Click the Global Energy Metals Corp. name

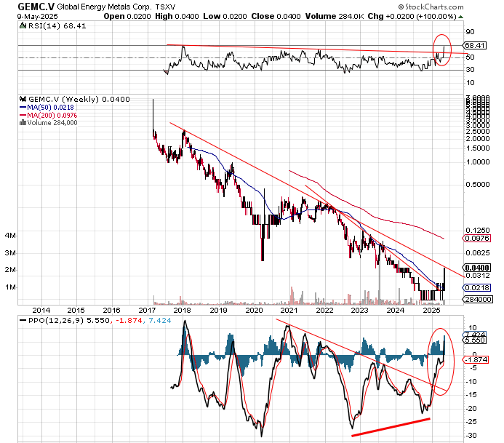click(104, 7)
